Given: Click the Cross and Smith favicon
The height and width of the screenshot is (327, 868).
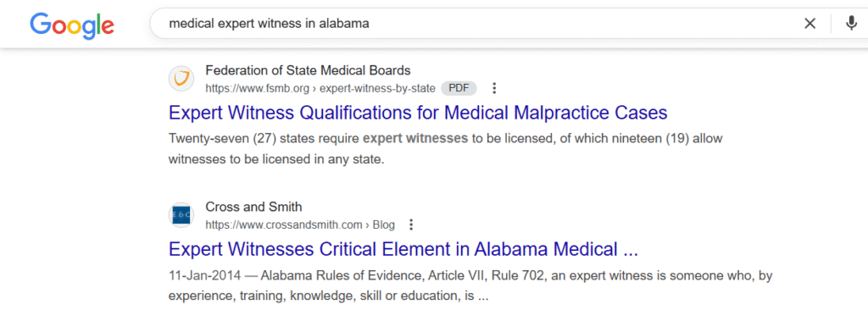Looking at the screenshot, I should click(x=181, y=215).
